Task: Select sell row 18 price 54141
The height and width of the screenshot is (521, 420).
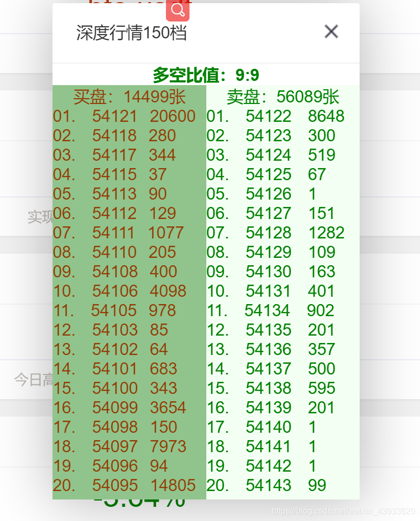Action: tap(268, 446)
